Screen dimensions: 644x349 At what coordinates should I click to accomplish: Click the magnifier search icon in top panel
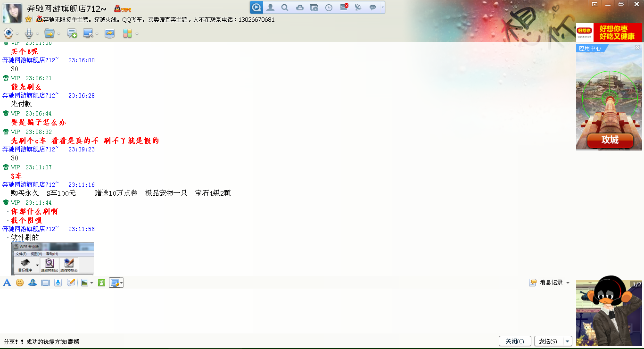285,7
